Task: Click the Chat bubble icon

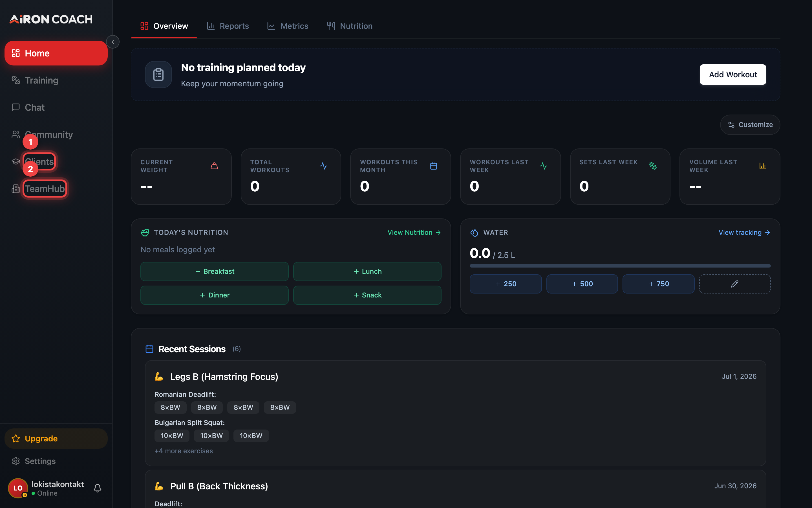Action: (x=16, y=107)
